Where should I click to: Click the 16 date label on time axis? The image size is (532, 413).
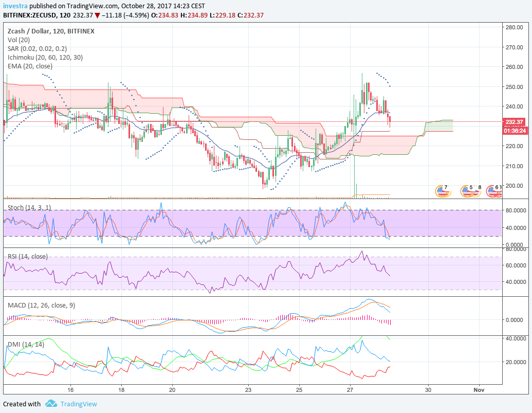(x=70, y=390)
